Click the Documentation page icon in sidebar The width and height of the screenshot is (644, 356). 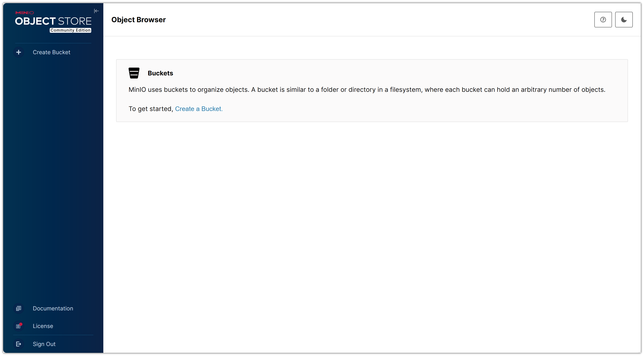18,308
